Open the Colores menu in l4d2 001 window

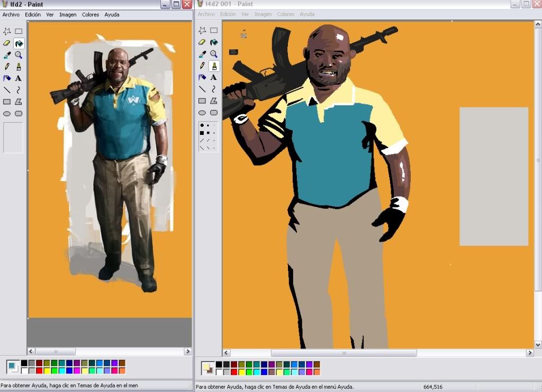point(285,14)
